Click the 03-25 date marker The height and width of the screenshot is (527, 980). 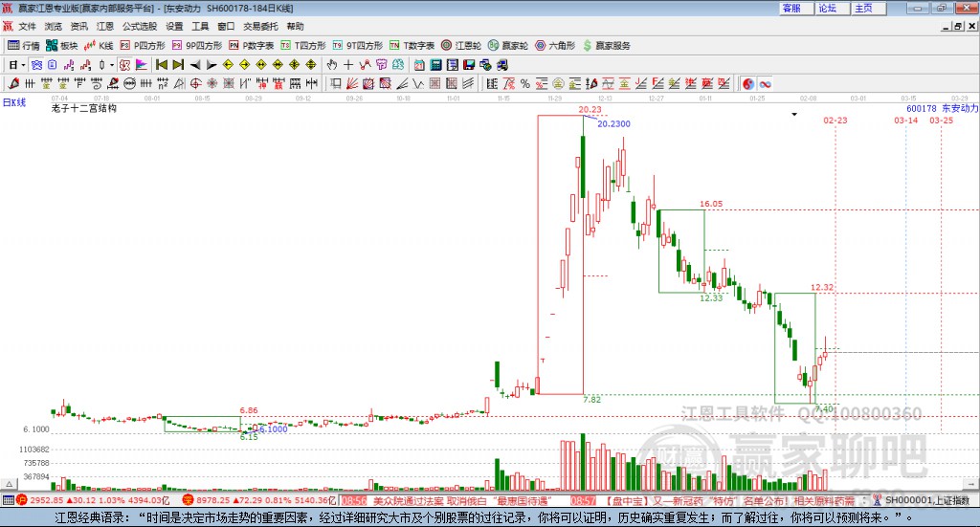coord(942,121)
